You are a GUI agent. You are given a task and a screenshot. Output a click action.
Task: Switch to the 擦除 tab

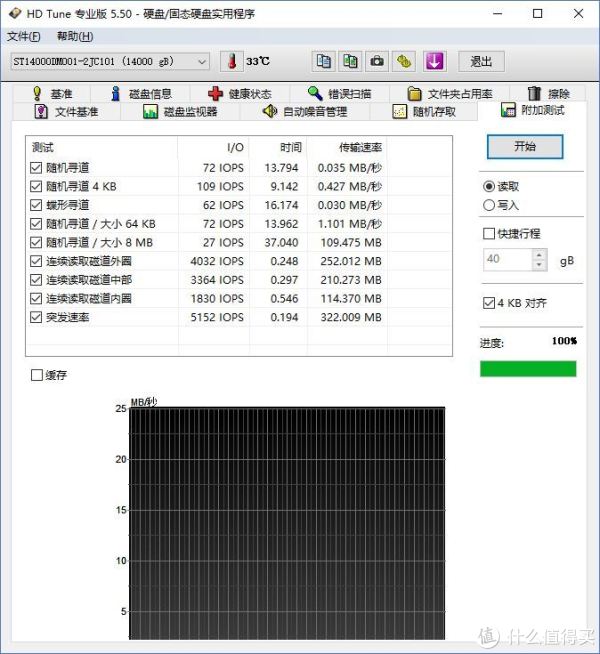point(549,94)
